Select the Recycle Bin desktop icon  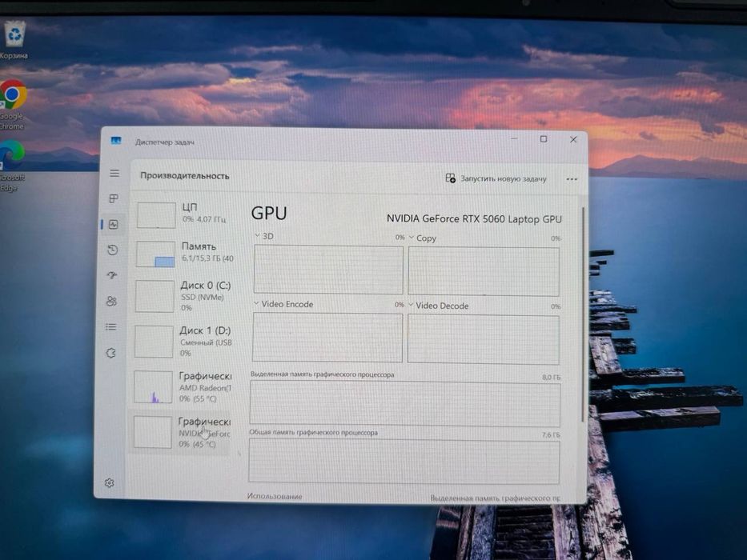(x=14, y=41)
